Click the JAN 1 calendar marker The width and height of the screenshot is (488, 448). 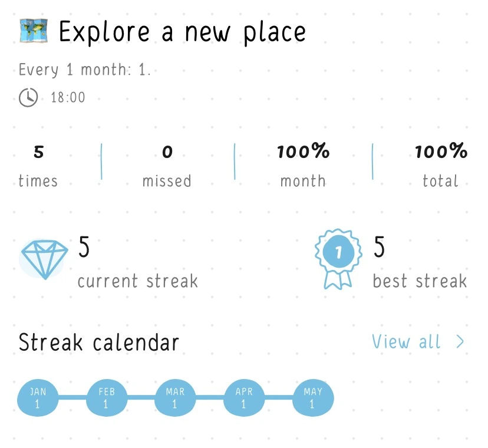(38, 397)
